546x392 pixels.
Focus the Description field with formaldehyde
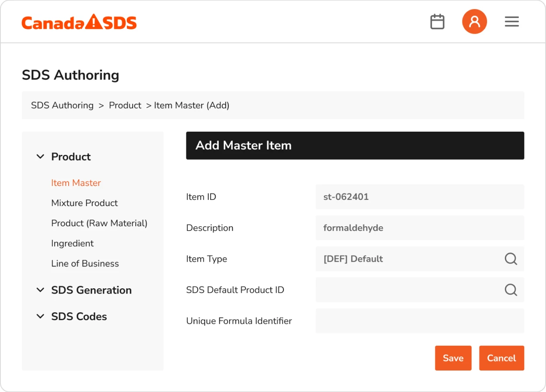pos(420,227)
